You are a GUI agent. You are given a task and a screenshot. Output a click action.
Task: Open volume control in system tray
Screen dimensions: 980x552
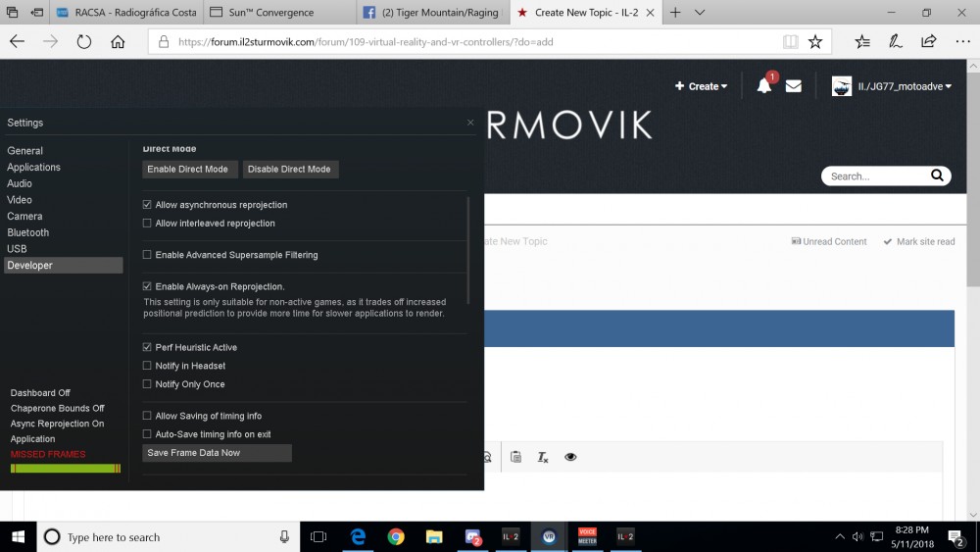857,537
